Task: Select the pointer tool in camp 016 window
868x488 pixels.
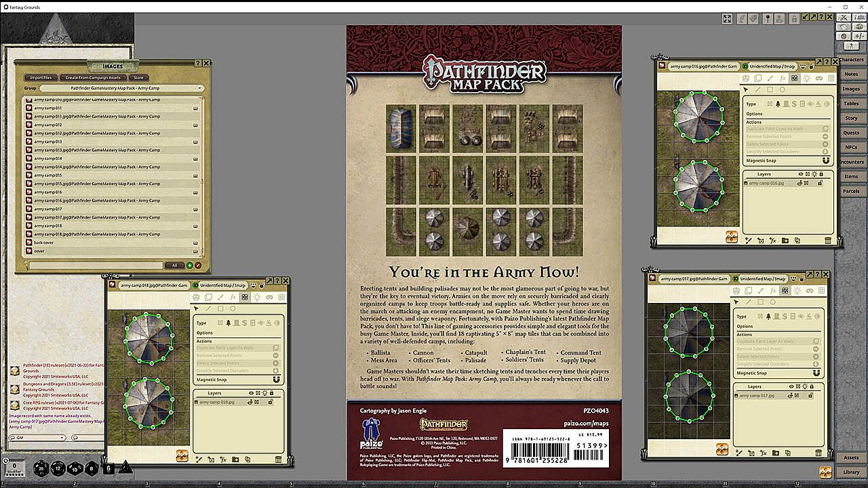Action: click(x=747, y=89)
